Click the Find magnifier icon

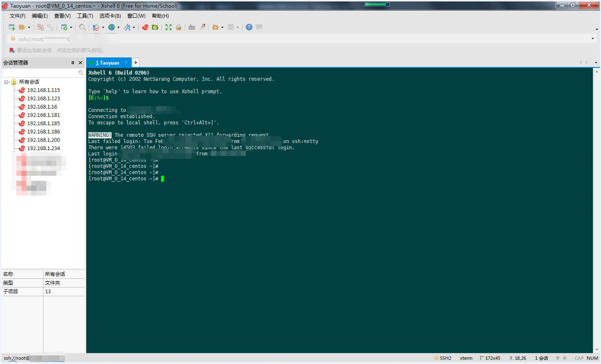(x=82, y=27)
